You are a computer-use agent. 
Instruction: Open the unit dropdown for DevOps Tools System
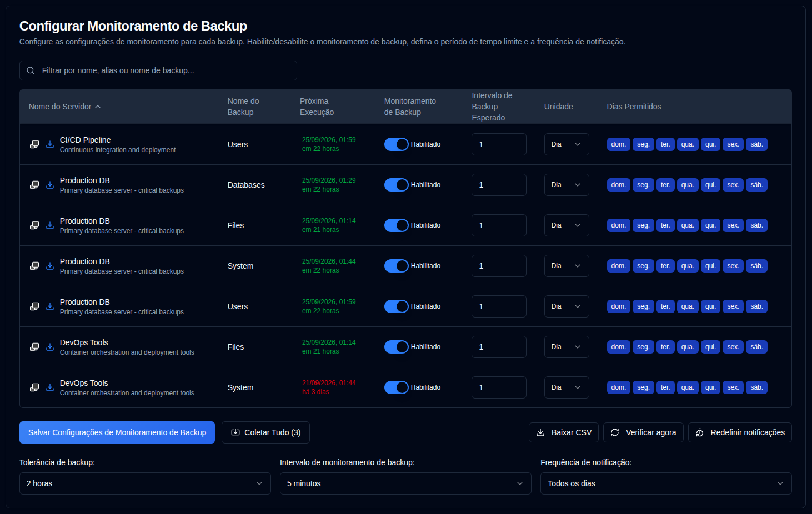click(567, 387)
